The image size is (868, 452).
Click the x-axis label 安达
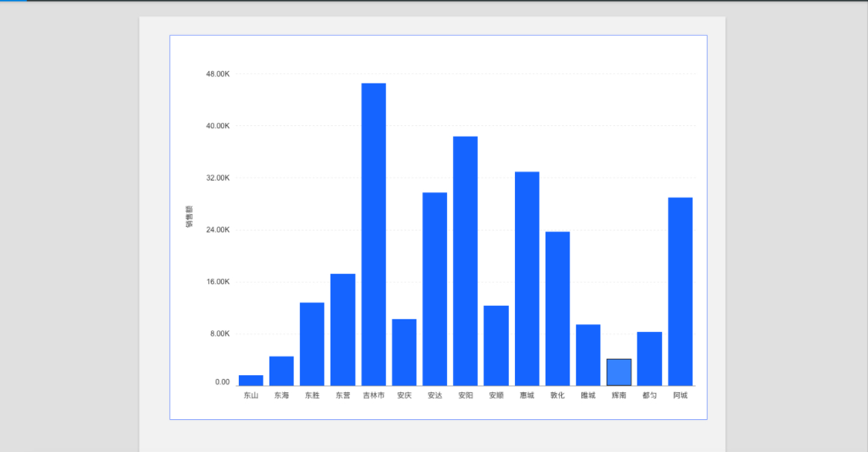[x=434, y=395]
